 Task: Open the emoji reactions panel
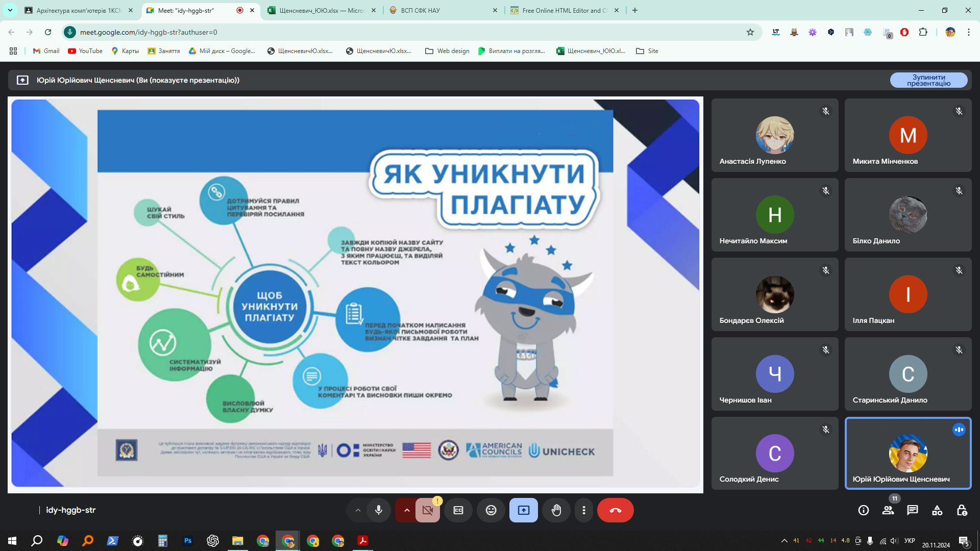(491, 510)
